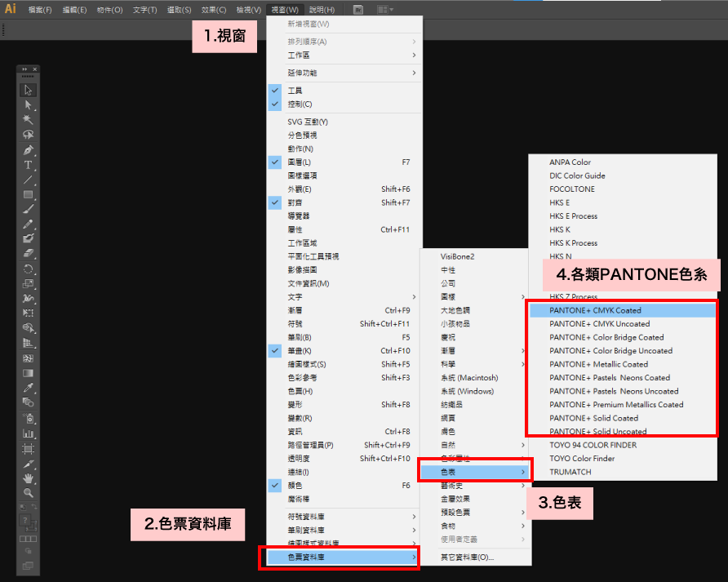Select the Lasso tool

pos(28,135)
